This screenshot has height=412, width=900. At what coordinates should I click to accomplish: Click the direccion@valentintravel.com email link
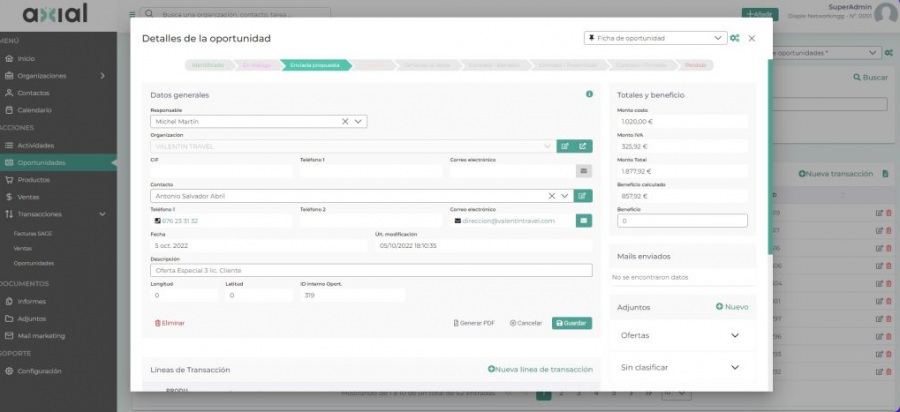point(509,221)
